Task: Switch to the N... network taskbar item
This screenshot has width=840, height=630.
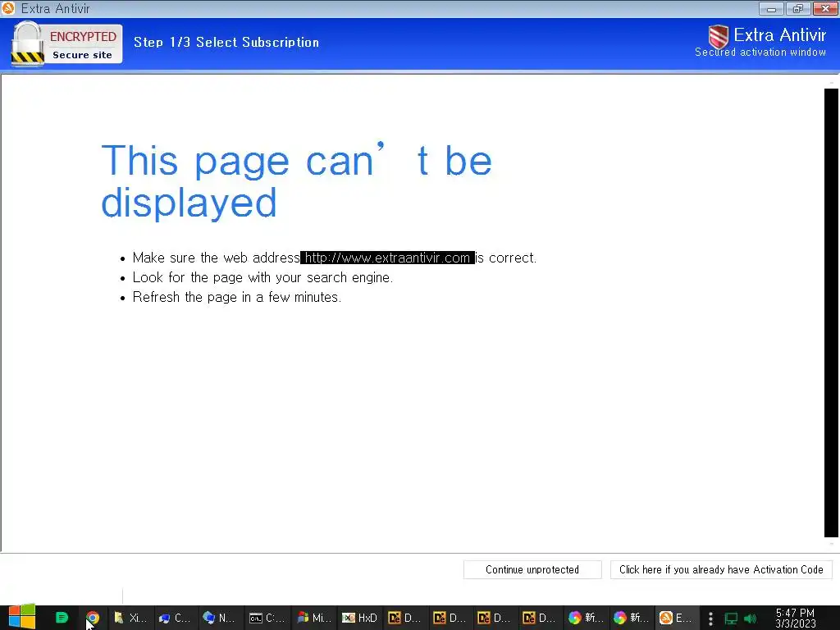Action: pos(219,618)
